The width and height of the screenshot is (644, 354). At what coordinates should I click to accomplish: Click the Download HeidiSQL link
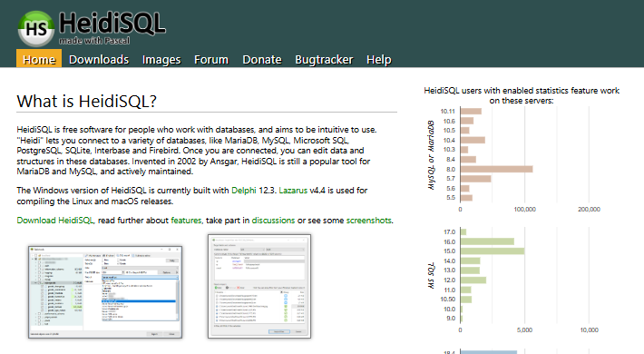(55, 221)
